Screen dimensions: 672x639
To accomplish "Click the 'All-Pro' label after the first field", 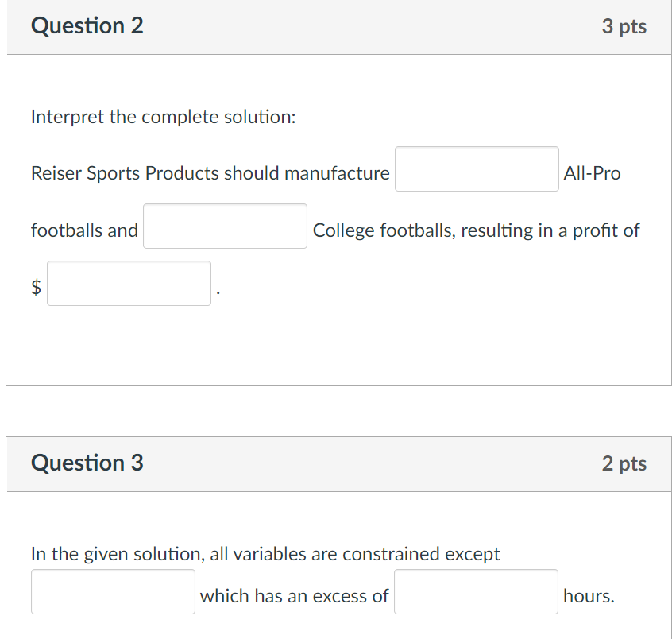I will 592,173.
